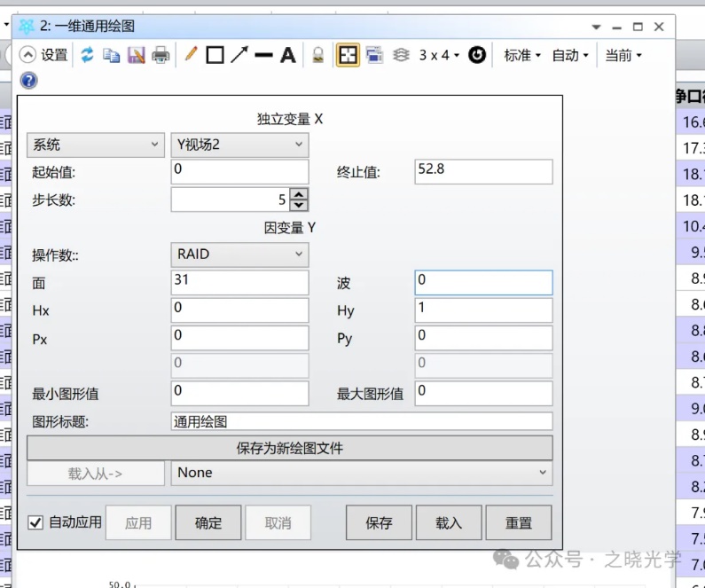This screenshot has width=705, height=588.
Task: Select the text annotation 'A' tool
Action: tap(287, 55)
